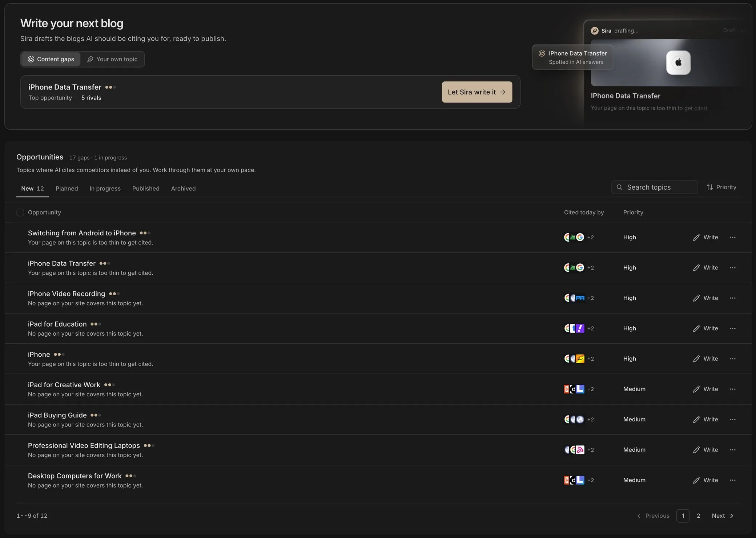756x538 pixels.
Task: Click the arrow on Let Sira write it
Action: [503, 92]
